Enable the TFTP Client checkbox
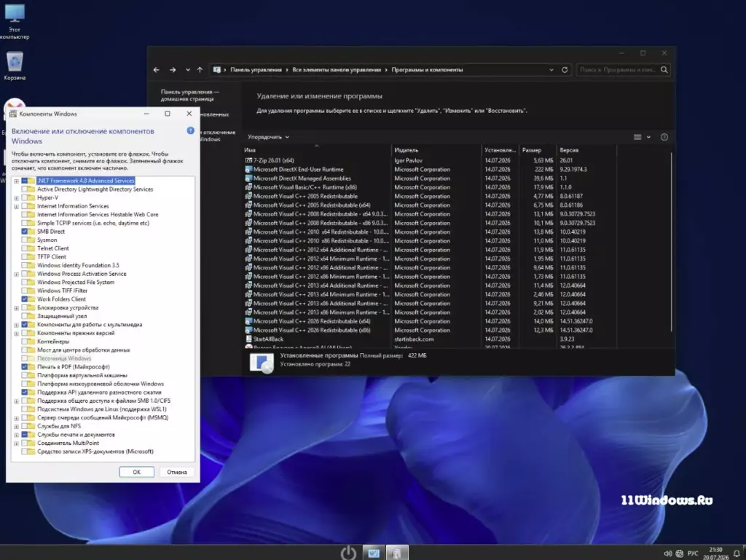The height and width of the screenshot is (560, 746). tap(24, 257)
